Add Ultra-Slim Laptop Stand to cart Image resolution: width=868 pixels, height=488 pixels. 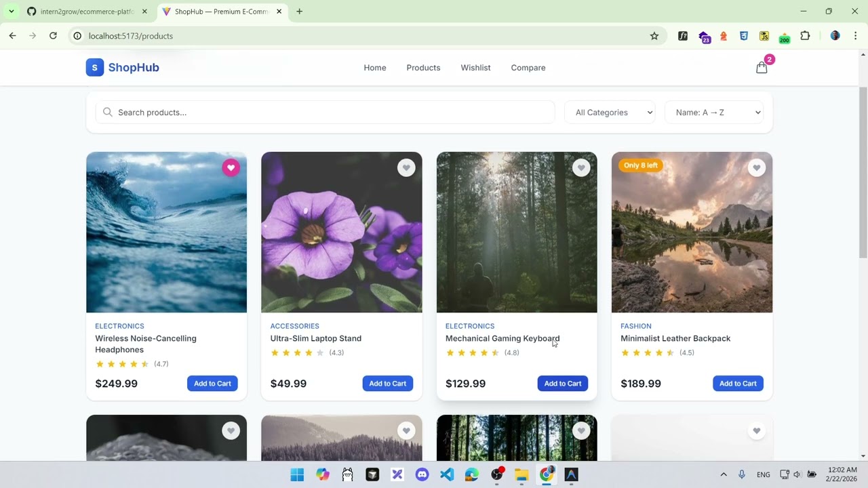pos(387,384)
